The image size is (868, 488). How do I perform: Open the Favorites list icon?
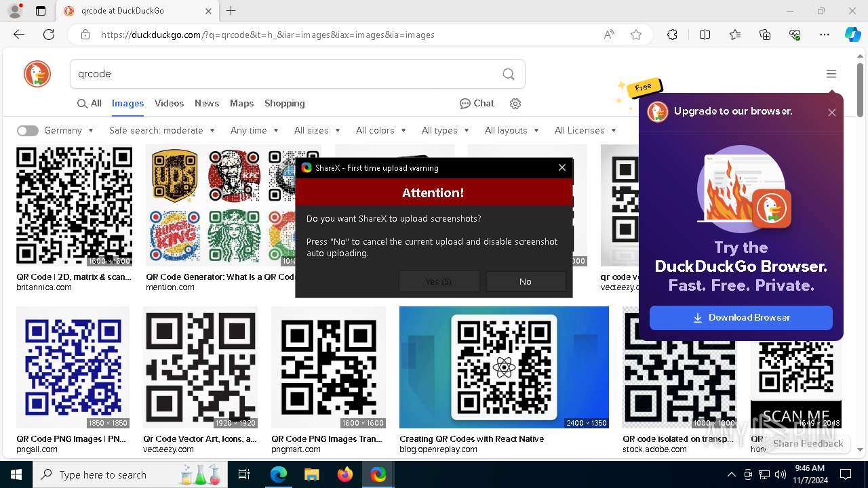[x=735, y=35]
